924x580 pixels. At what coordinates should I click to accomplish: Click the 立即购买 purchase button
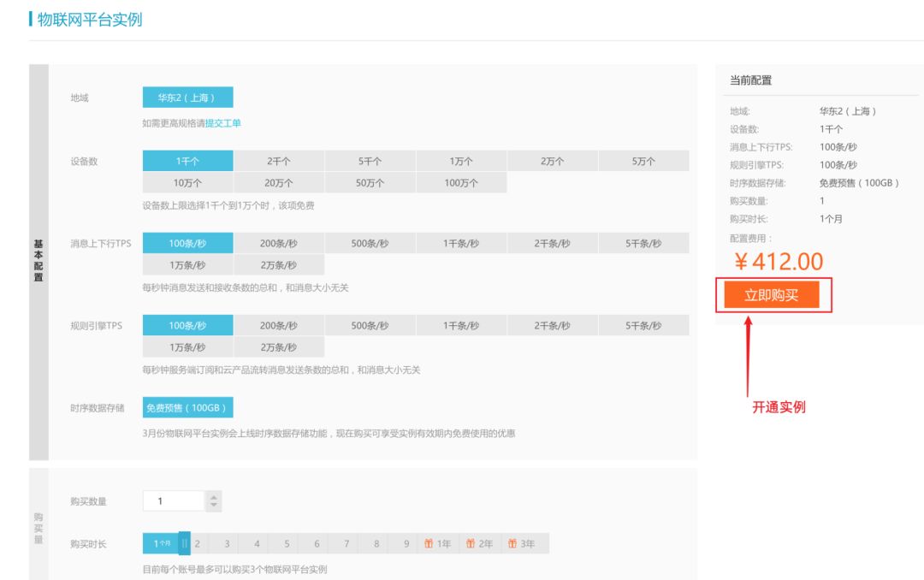click(x=773, y=295)
